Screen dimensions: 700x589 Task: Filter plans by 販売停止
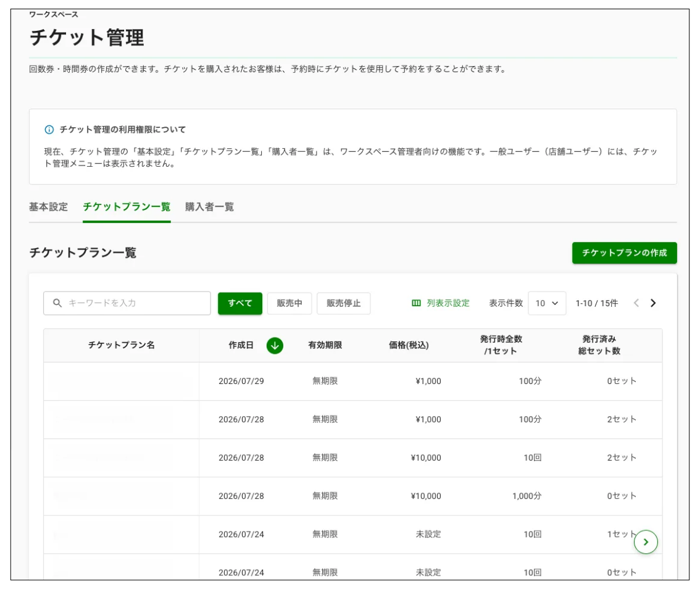pyautogui.click(x=343, y=303)
